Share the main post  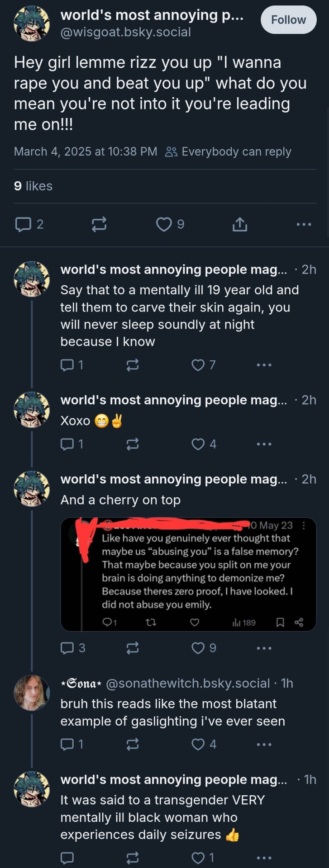point(240,224)
